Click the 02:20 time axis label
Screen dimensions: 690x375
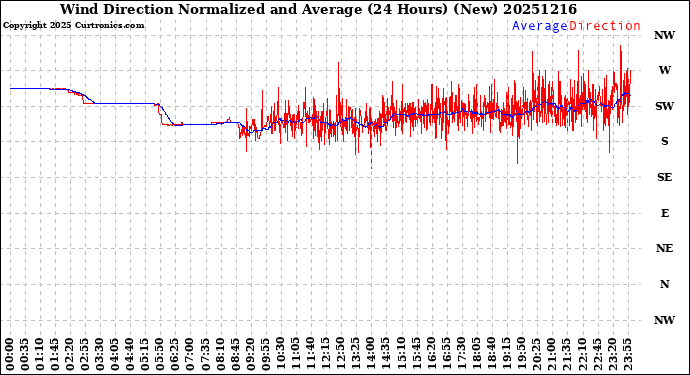(70, 355)
